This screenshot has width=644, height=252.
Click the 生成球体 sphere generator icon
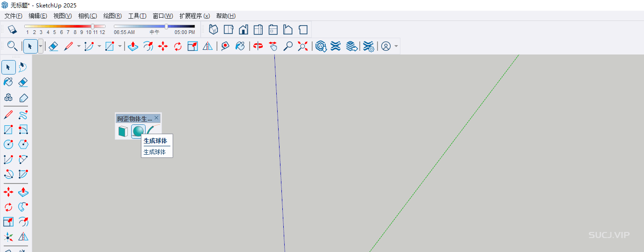pos(138,131)
